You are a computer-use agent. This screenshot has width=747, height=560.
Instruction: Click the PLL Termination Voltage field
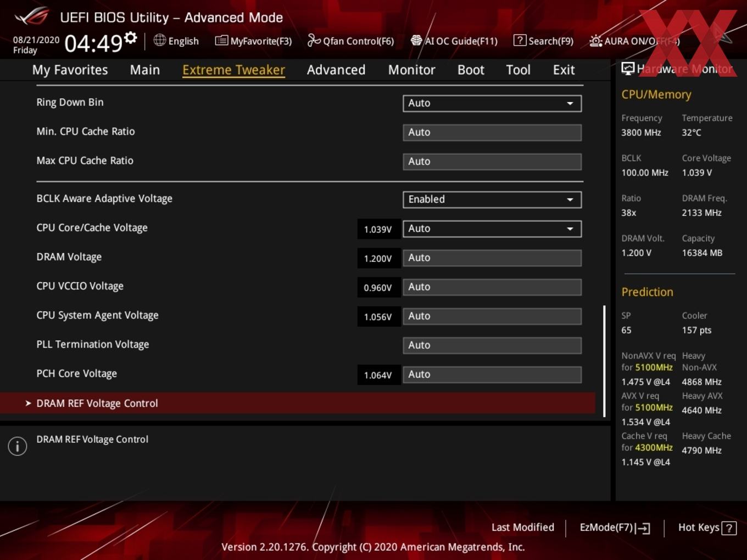(x=492, y=345)
